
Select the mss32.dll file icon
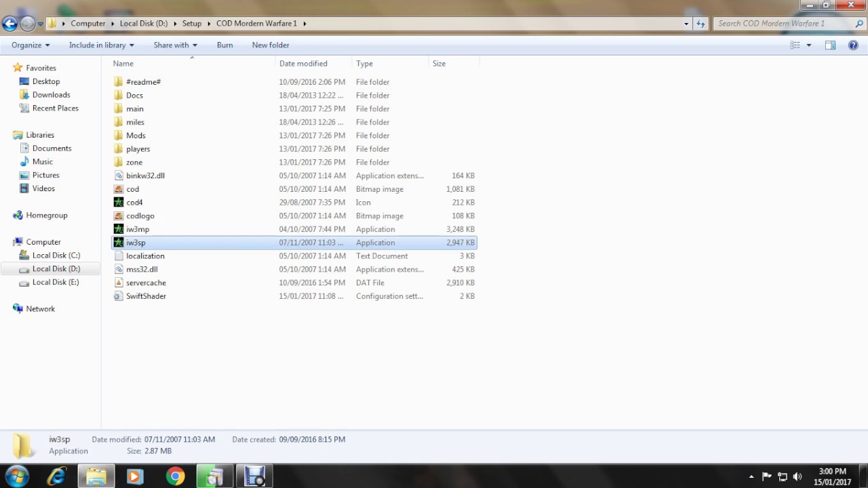point(119,269)
